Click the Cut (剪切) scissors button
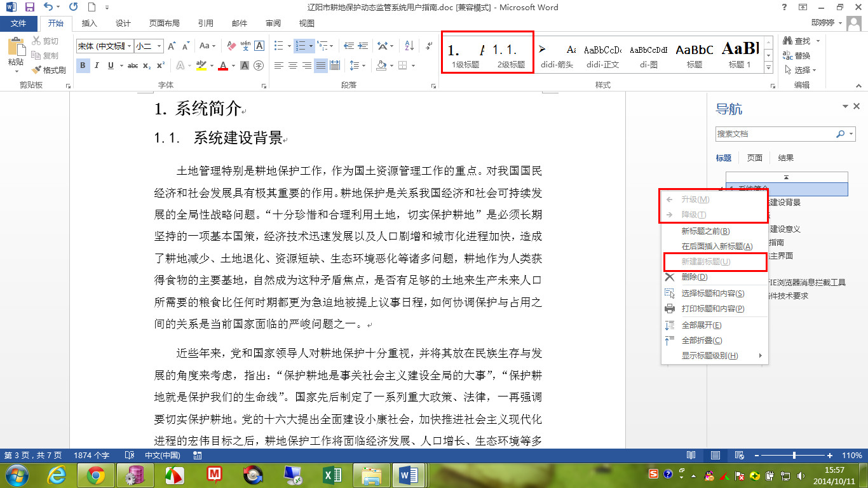This screenshot has width=868, height=488. [x=44, y=41]
